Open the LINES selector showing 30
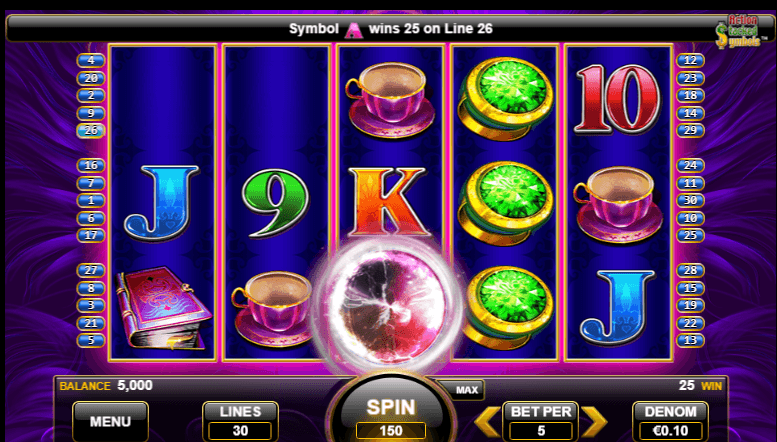 tap(240, 421)
